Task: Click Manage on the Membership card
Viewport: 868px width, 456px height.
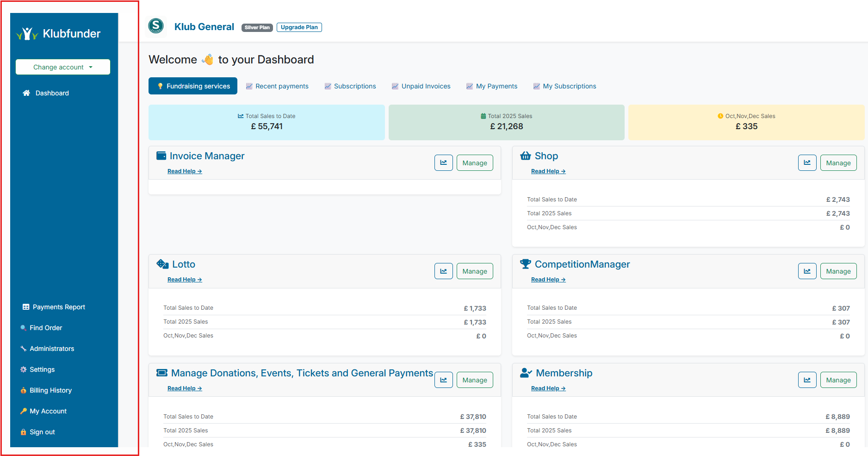Action: pos(838,380)
